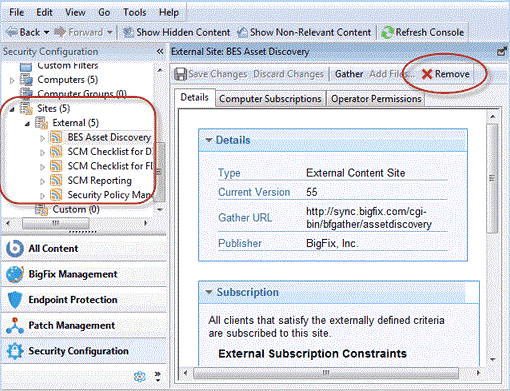Open the Go menu

pyautogui.click(x=104, y=12)
